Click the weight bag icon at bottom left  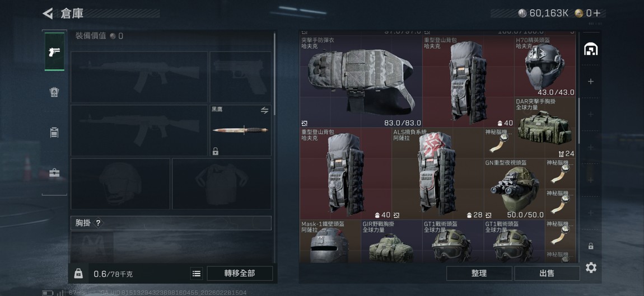click(x=78, y=274)
